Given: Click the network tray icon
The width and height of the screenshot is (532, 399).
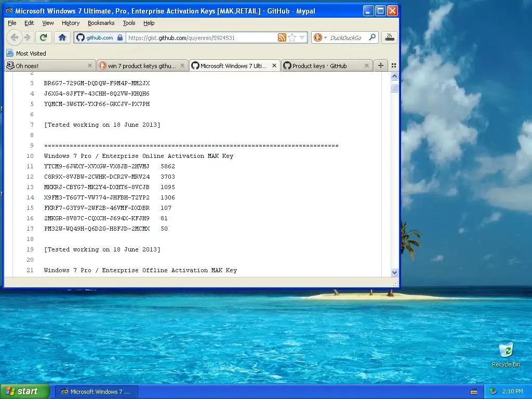Looking at the screenshot, I should click(x=493, y=392).
